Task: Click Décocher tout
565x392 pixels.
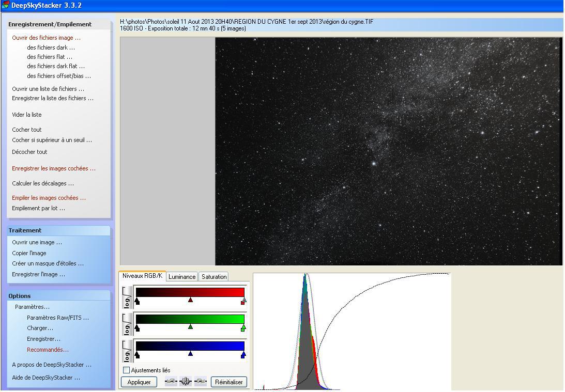Action: [29, 152]
